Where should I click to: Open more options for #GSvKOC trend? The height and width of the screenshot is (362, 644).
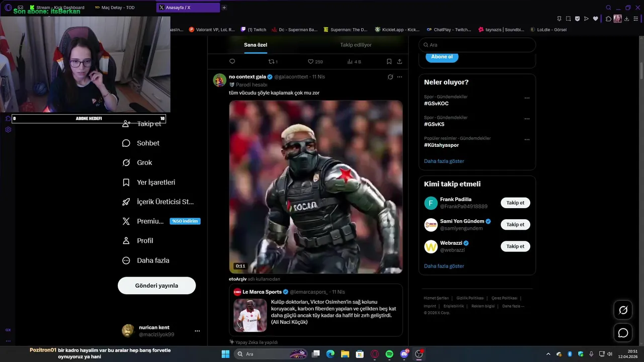[527, 98]
